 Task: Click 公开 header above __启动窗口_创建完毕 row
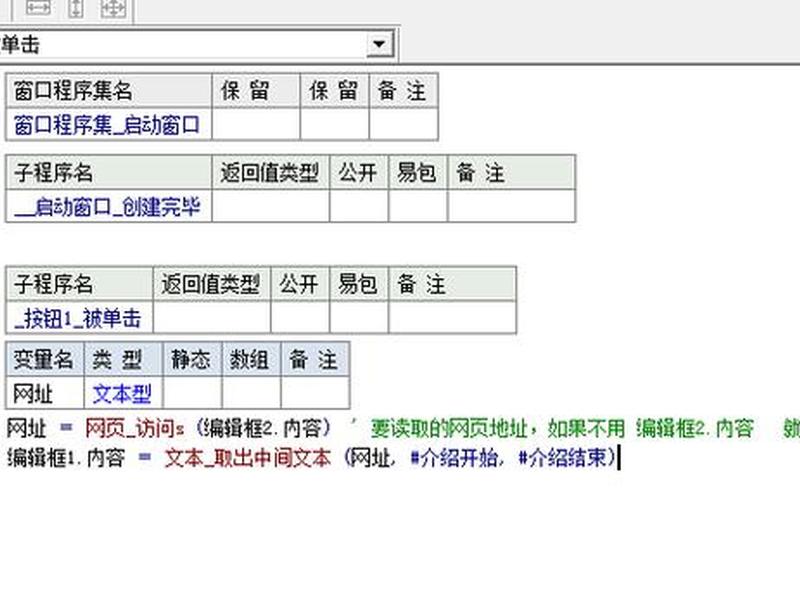[x=359, y=172]
